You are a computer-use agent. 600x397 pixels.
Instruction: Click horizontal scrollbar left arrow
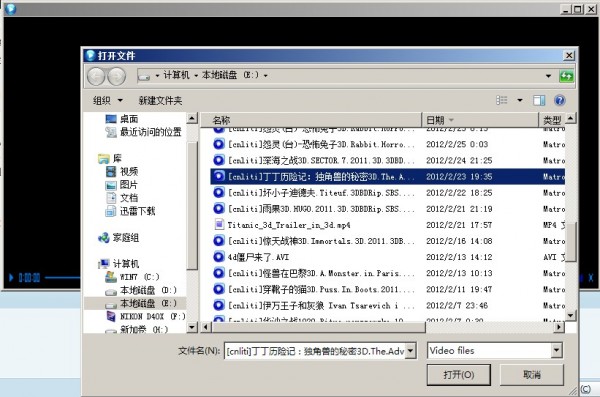click(206, 327)
